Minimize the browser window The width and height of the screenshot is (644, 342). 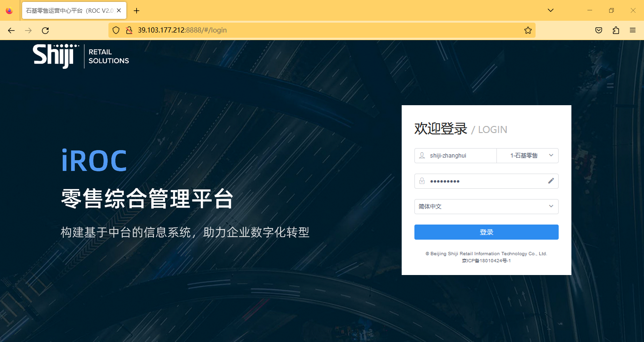(x=590, y=10)
